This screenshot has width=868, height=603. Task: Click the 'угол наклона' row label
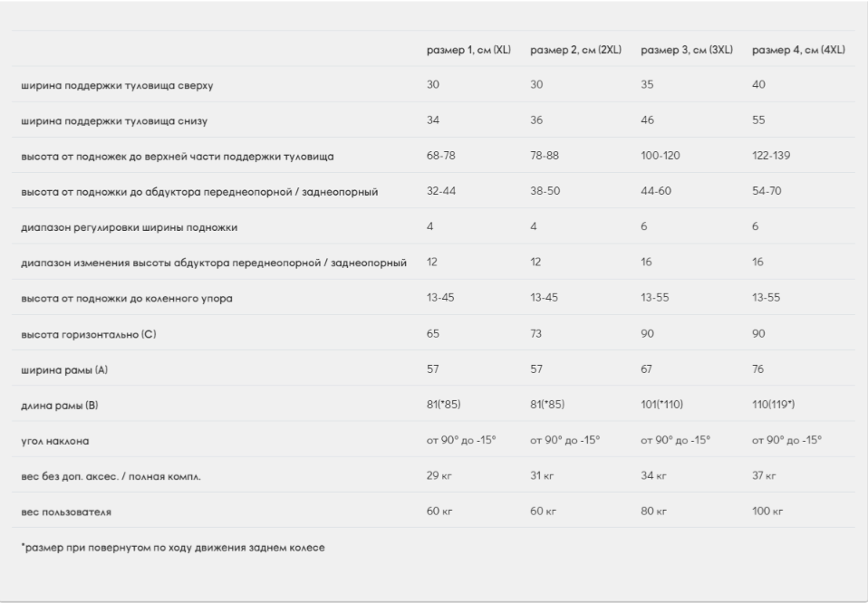click(x=55, y=441)
